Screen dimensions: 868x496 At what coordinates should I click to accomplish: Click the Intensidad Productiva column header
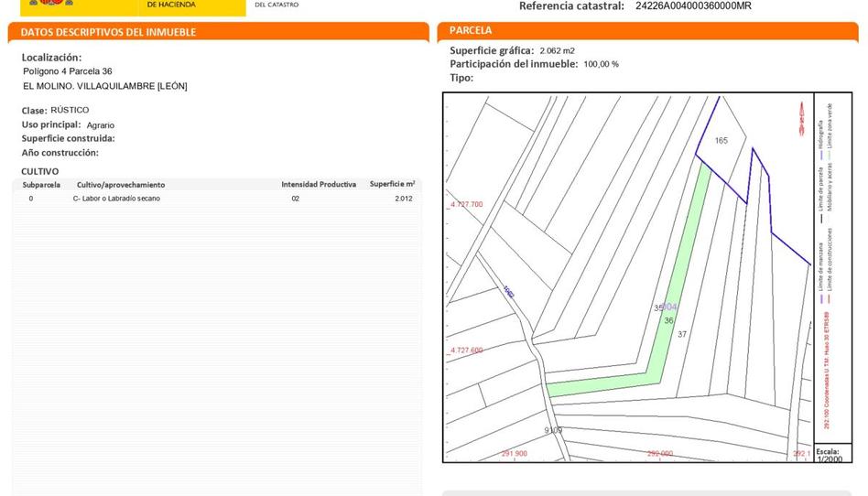click(x=319, y=185)
